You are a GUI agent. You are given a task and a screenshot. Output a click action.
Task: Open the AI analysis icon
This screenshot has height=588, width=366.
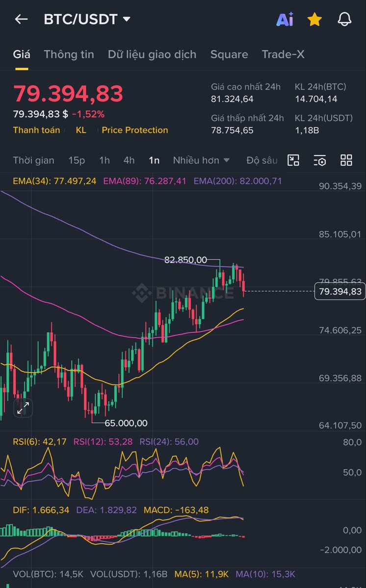tap(285, 19)
